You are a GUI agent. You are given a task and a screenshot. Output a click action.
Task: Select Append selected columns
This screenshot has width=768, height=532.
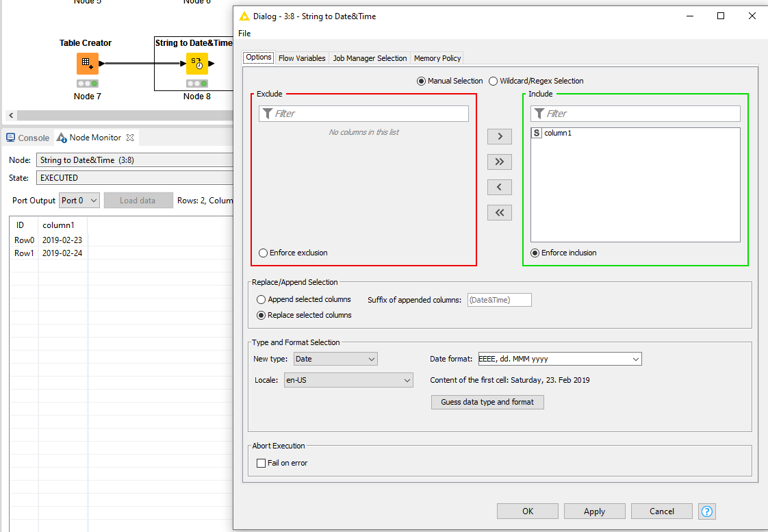(261, 299)
